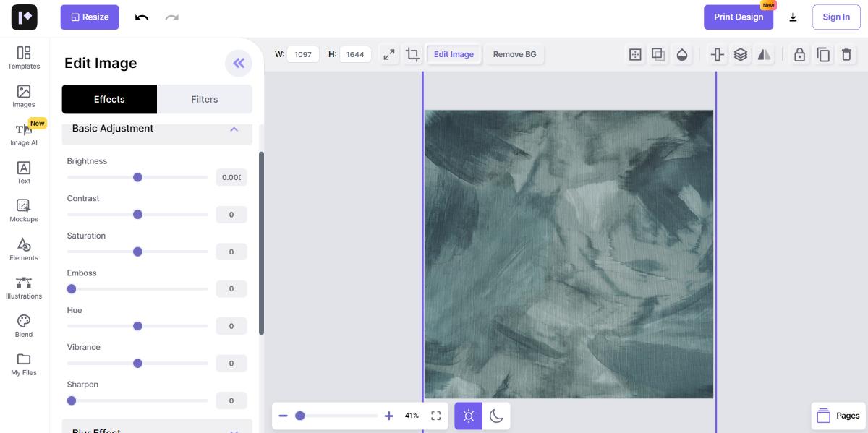
Task: Click the 41% zoom percentage text
Action: point(412,416)
